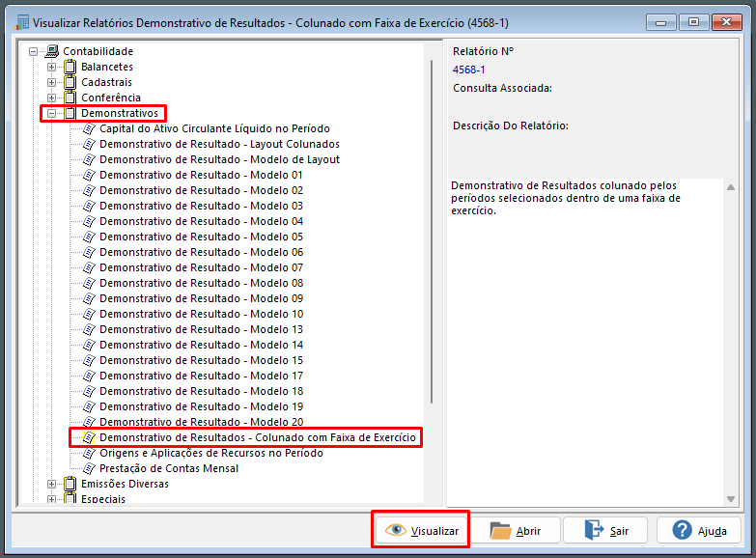Maximize the report viewer window

(x=693, y=22)
